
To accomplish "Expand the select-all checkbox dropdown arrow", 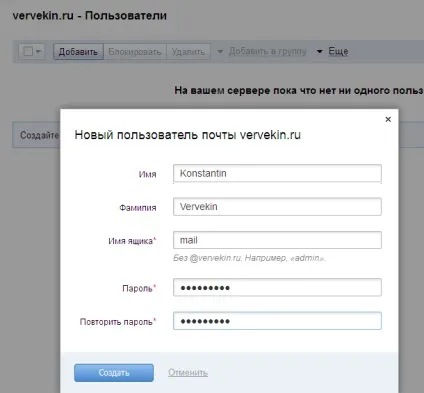I will click(x=38, y=51).
